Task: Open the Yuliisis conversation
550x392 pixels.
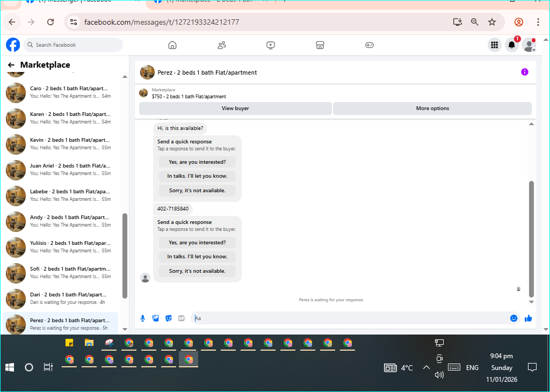Action: (x=60, y=247)
